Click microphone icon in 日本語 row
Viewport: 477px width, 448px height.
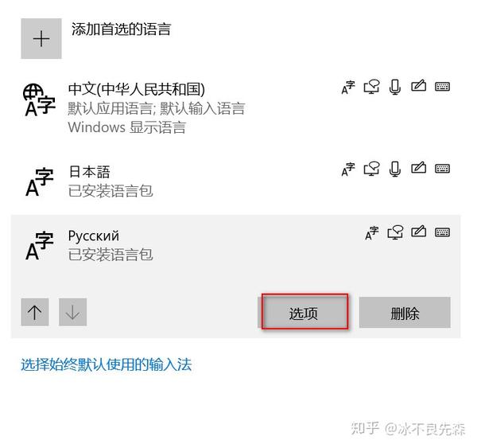(x=395, y=169)
